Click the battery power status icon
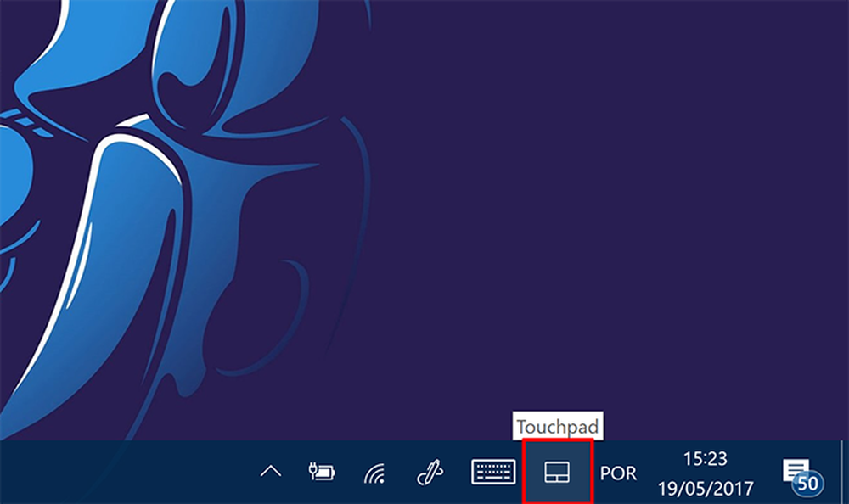The image size is (849, 504). tap(322, 473)
